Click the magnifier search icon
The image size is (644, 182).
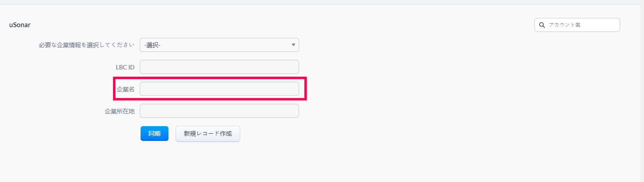[542, 25]
